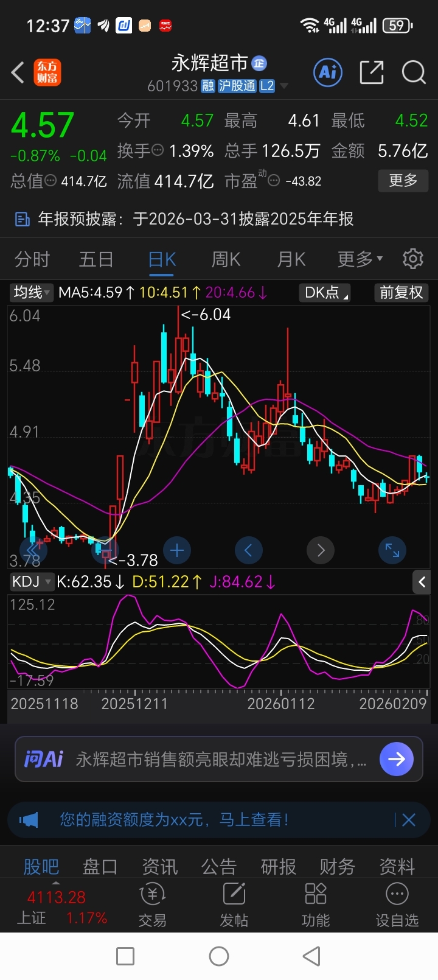Switch to 周K chart tab
Viewport: 438px width, 980px height.
(226, 259)
